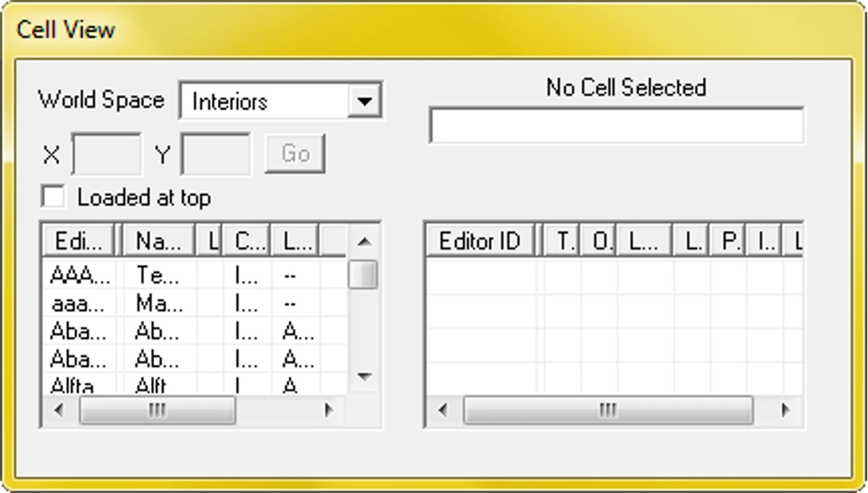Sort cell list by Name column
The image size is (868, 493).
pyautogui.click(x=158, y=242)
